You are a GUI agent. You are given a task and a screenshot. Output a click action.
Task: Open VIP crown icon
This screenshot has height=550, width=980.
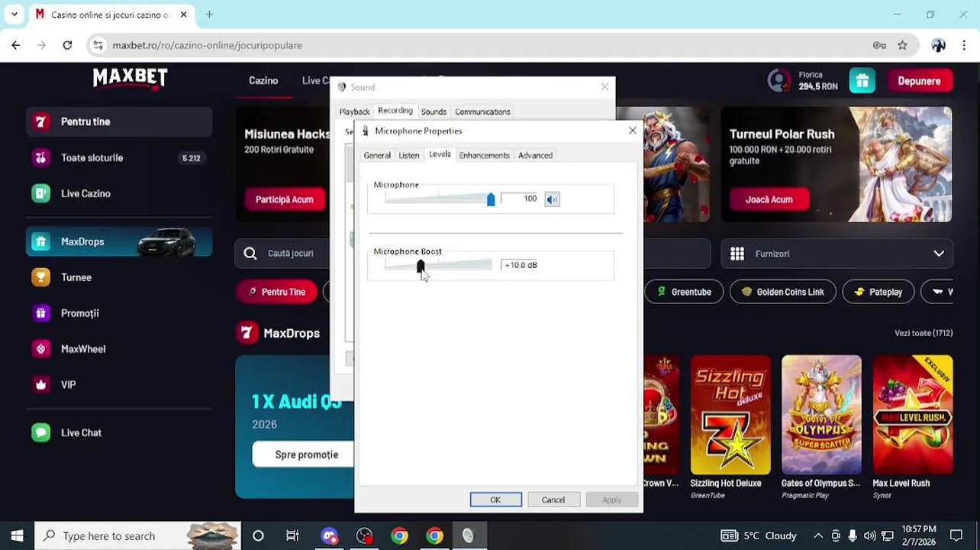[40, 385]
